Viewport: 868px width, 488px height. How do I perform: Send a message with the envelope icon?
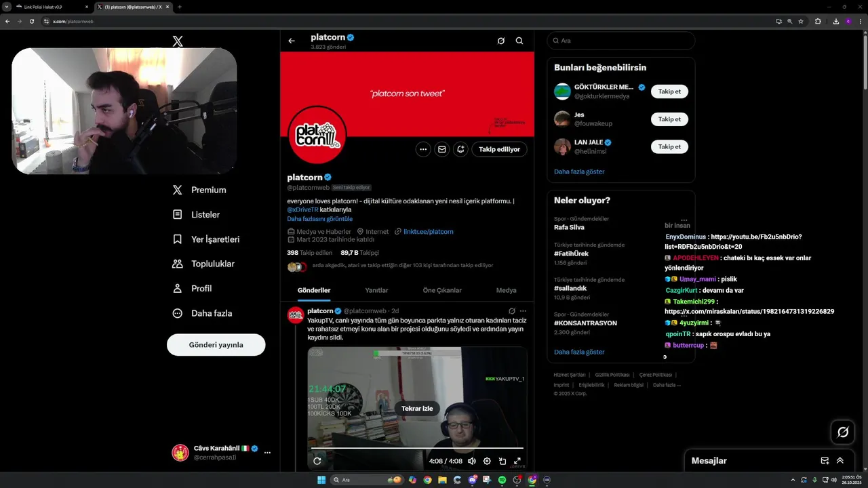(x=441, y=149)
